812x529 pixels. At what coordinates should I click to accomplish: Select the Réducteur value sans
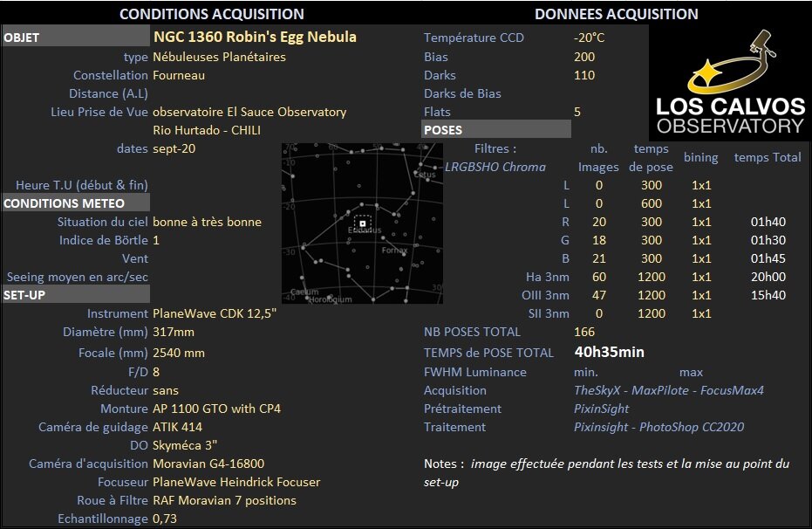166,390
